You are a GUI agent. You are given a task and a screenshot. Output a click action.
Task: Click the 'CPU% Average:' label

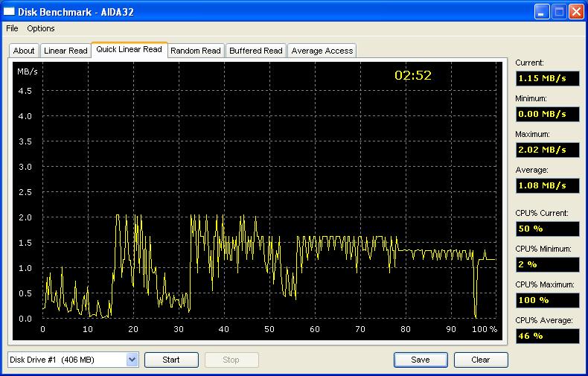pyautogui.click(x=544, y=320)
